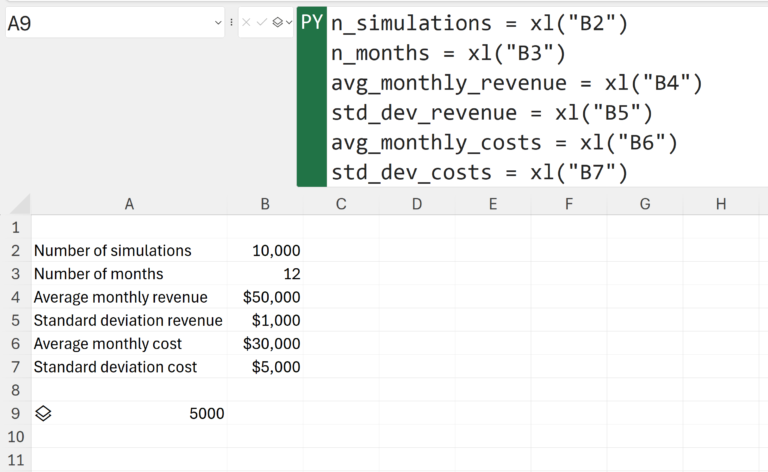Click cell B7 showing $5,000

coord(265,367)
